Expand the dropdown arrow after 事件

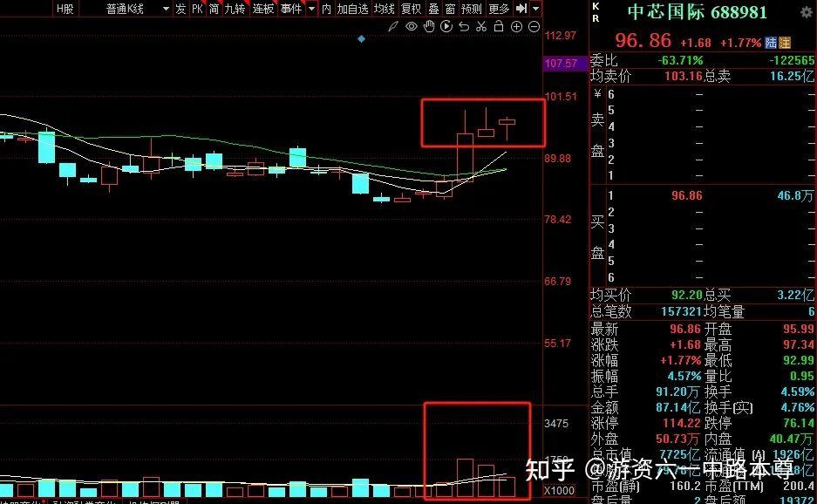click(x=311, y=9)
